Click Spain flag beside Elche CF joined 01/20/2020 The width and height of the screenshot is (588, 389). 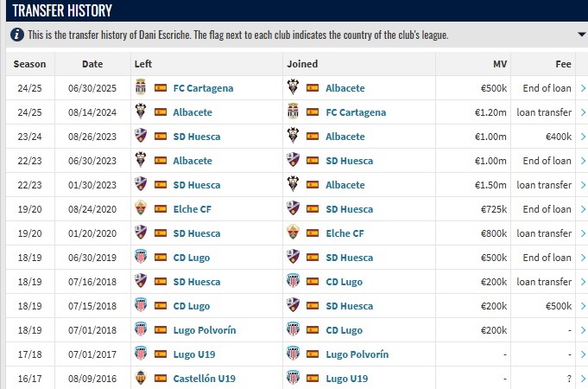313,233
